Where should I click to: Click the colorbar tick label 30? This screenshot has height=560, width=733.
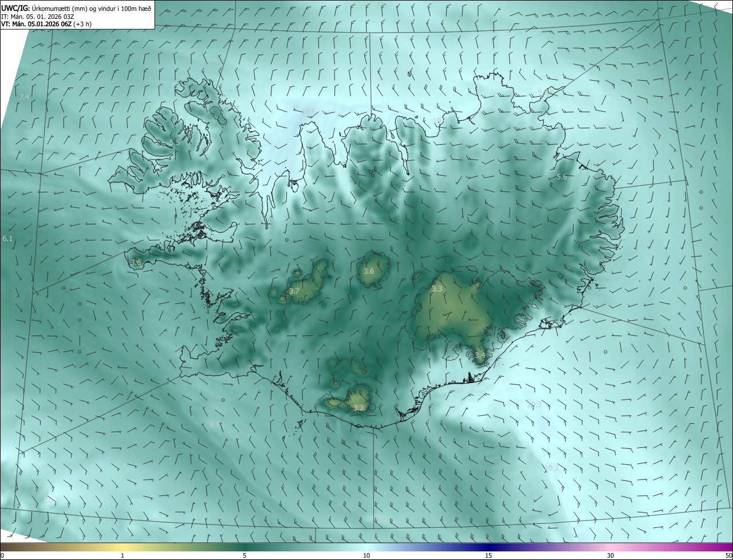coord(610,555)
